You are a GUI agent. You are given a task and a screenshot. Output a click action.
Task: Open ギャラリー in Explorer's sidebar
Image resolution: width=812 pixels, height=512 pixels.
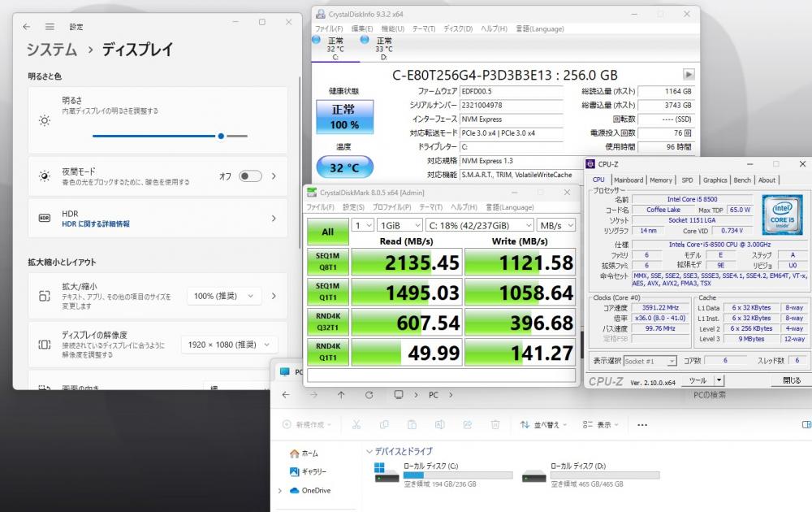point(308,471)
